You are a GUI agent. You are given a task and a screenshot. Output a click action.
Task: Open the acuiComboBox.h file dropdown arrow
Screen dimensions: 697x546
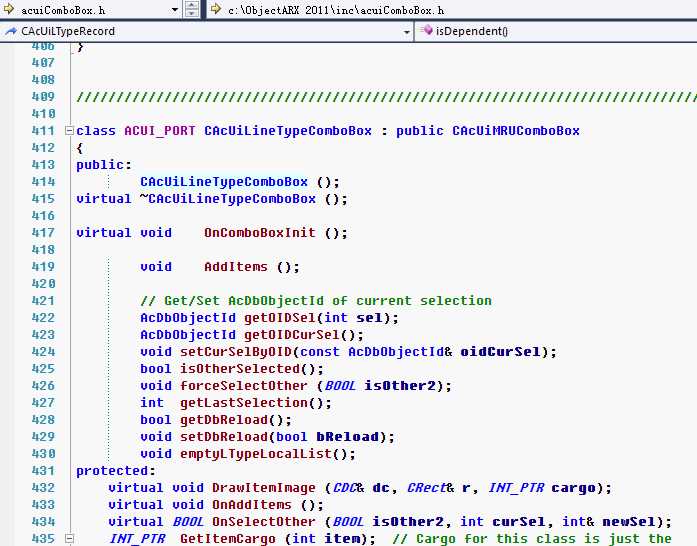pyautogui.click(x=175, y=9)
